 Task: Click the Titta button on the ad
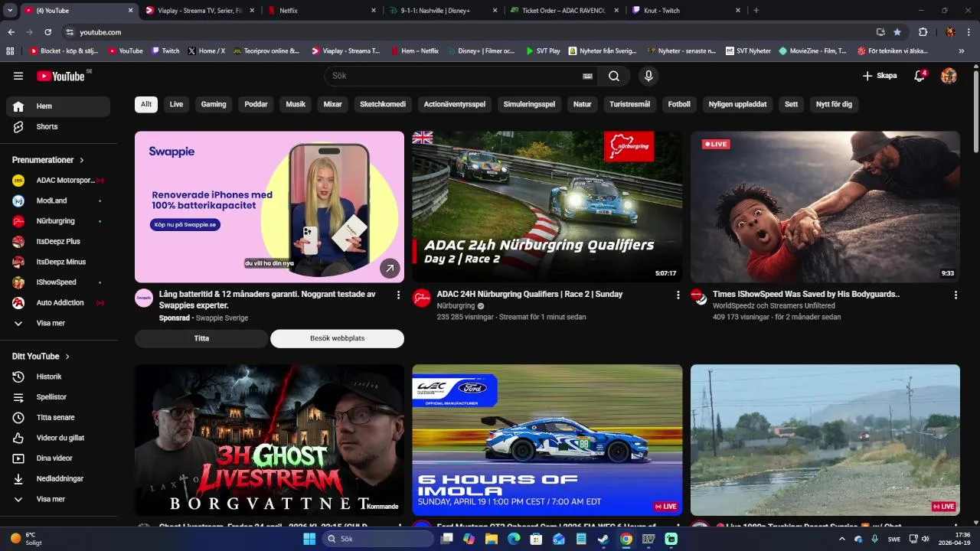coord(201,338)
